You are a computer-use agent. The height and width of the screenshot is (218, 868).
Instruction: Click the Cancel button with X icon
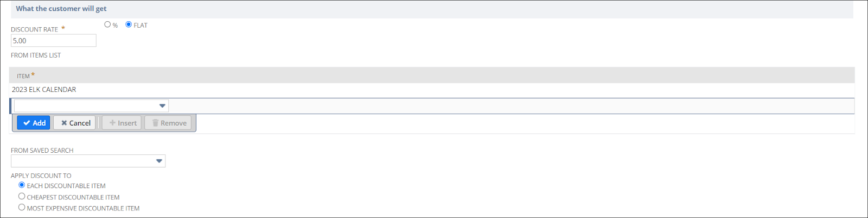75,123
